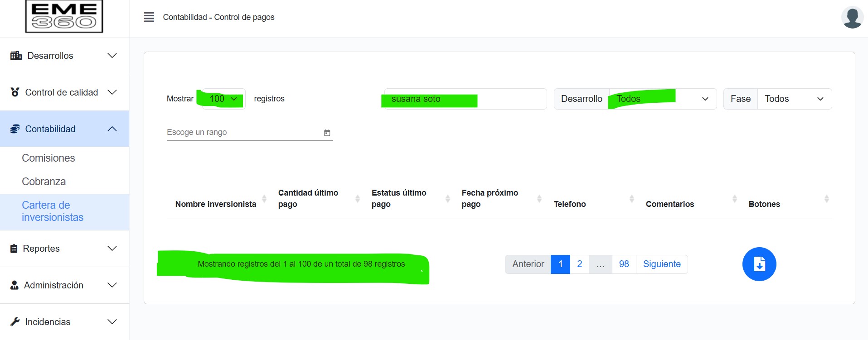Sort by Telefono column arrows

coord(631,199)
